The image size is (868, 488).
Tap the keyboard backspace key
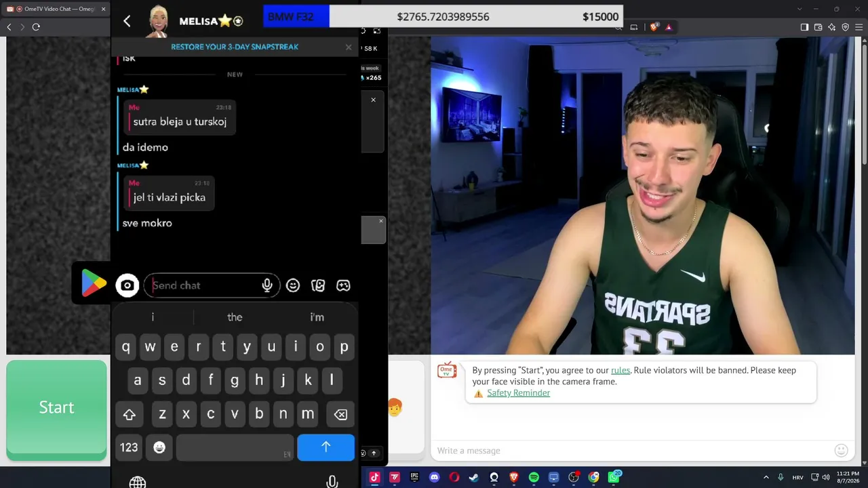click(340, 414)
